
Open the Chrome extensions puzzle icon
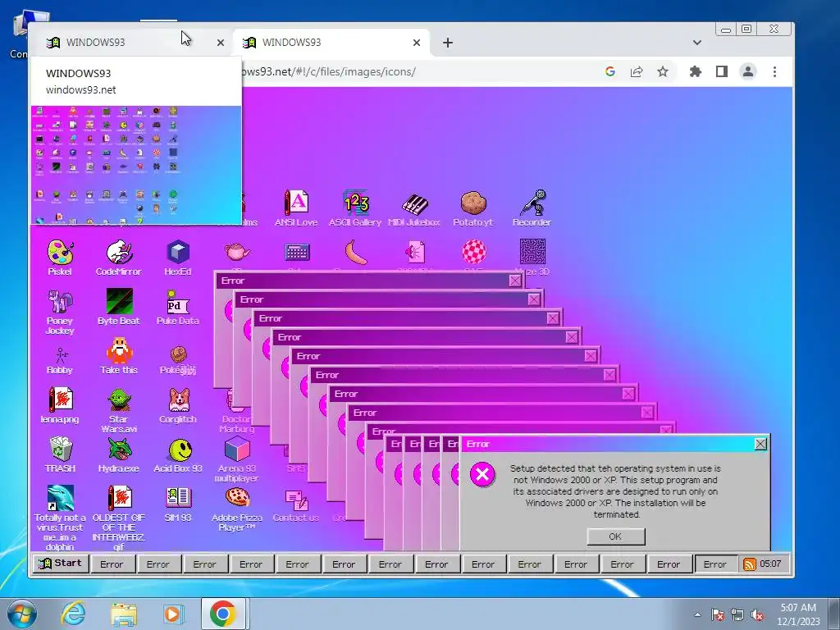coord(696,71)
